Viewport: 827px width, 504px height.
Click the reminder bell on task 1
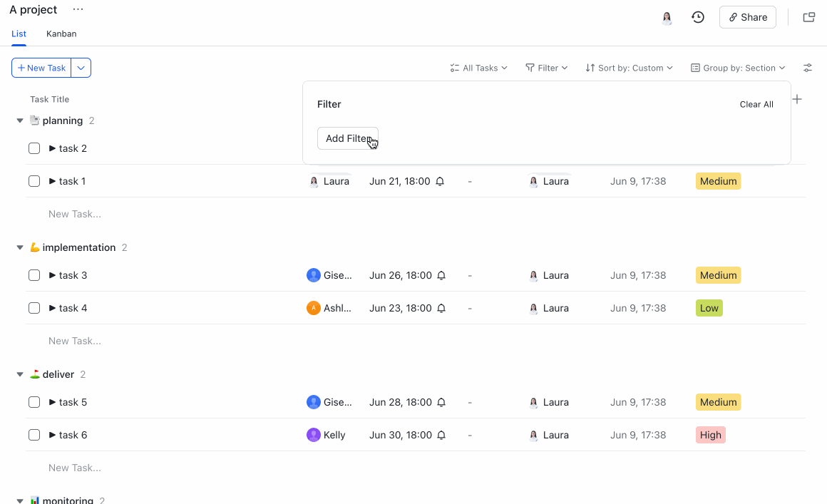(439, 181)
